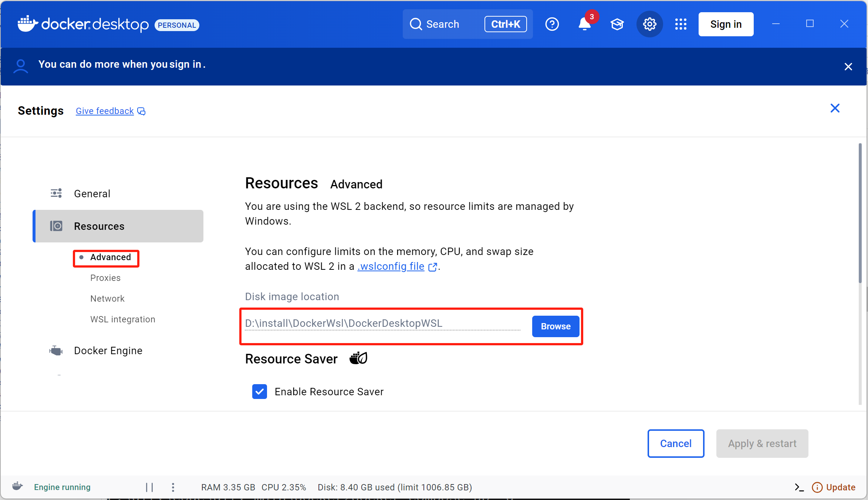Uncheck Enable Resource Saver checkbox
Screen dimensions: 868x500
point(260,392)
